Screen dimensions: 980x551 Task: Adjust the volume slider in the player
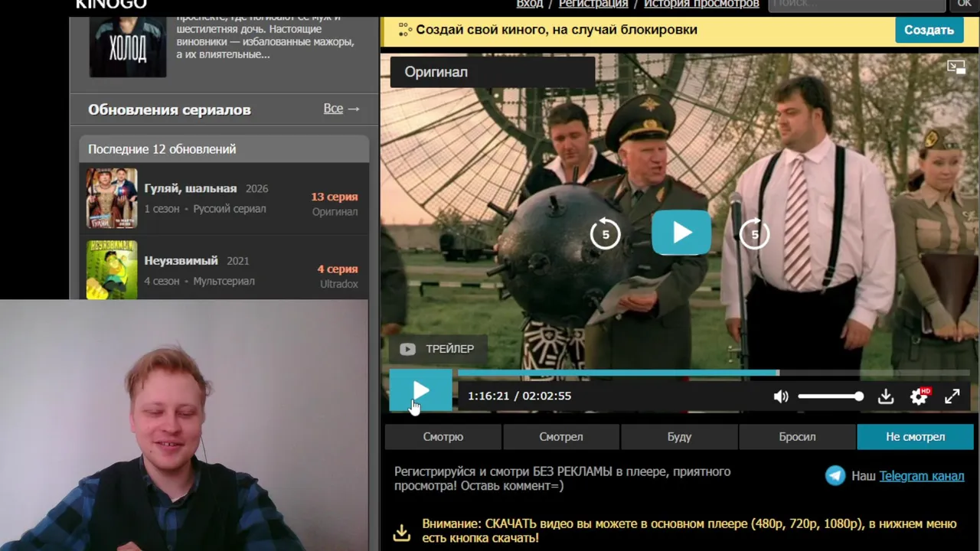[x=831, y=396]
